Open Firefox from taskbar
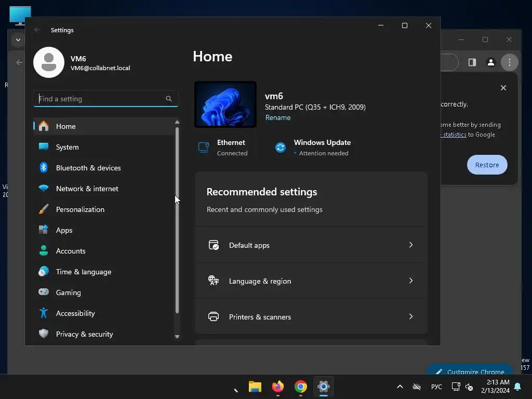The height and width of the screenshot is (399, 532). pos(278,387)
